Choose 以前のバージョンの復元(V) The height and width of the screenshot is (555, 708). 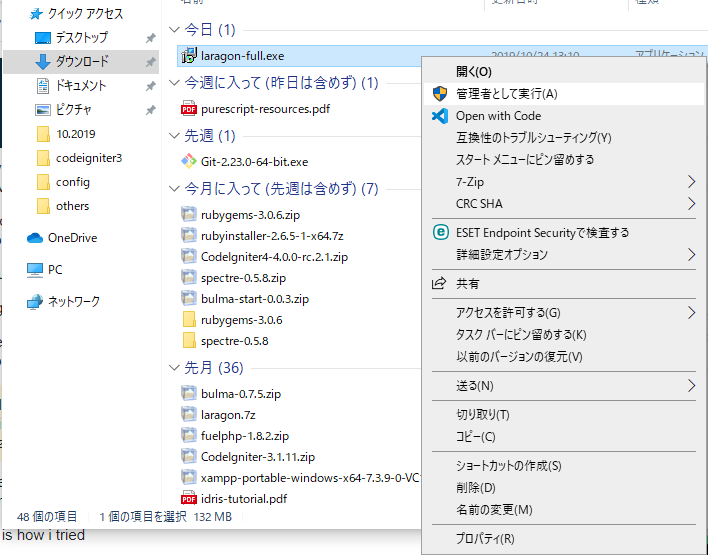coord(564,357)
